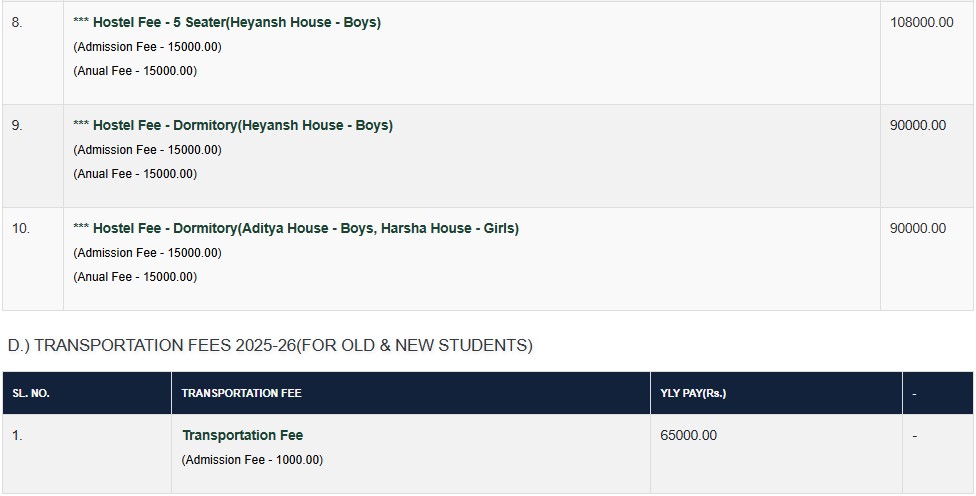
Task: Click the Transportation Fees 2025-26 section heading
Action: (x=270, y=345)
